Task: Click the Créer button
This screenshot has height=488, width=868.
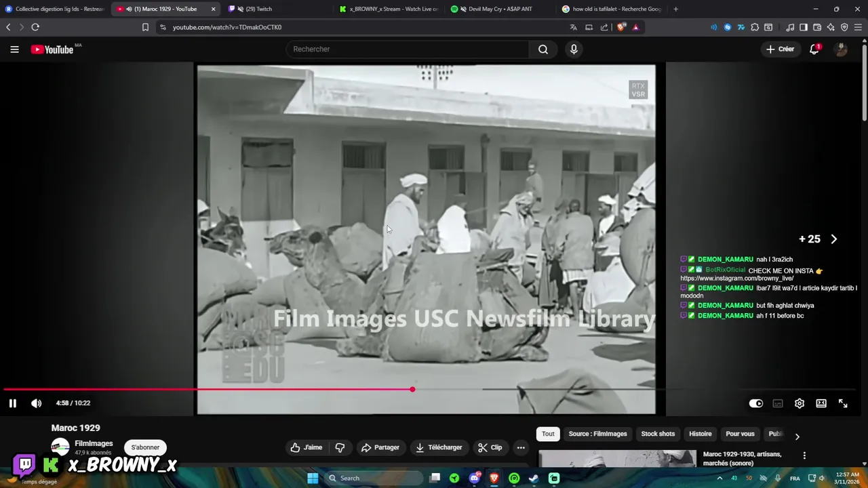Action: click(780, 49)
